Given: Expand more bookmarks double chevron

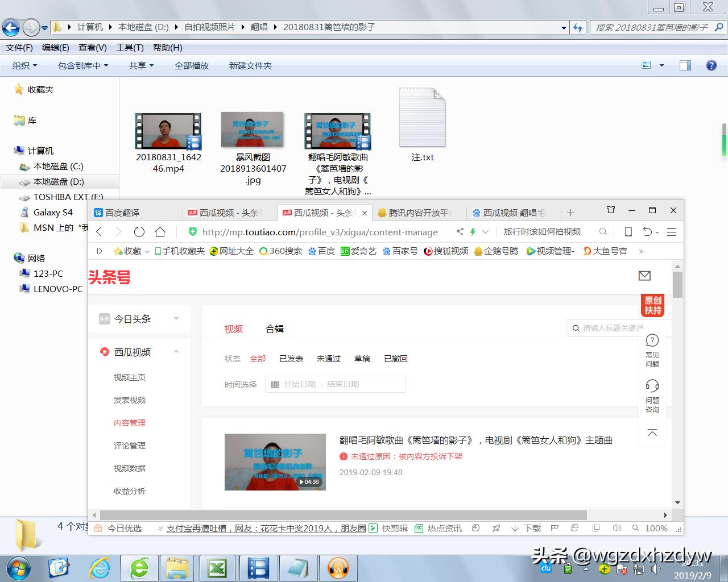Looking at the screenshot, I should (641, 251).
